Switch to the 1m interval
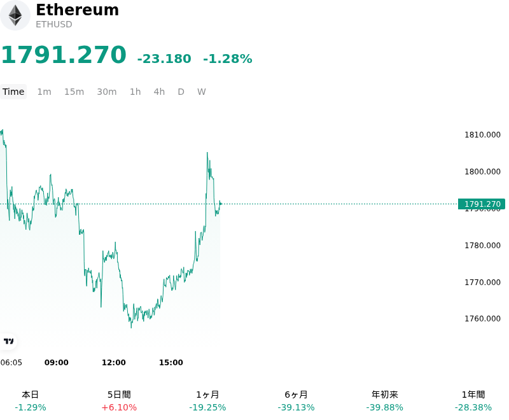Image resolution: width=509 pixels, height=420 pixels. (x=44, y=92)
